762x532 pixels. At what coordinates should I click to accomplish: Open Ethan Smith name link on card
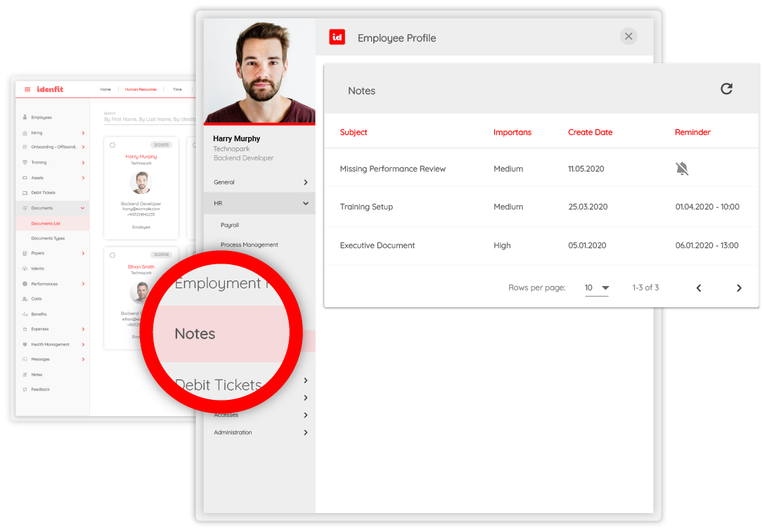tap(141, 267)
